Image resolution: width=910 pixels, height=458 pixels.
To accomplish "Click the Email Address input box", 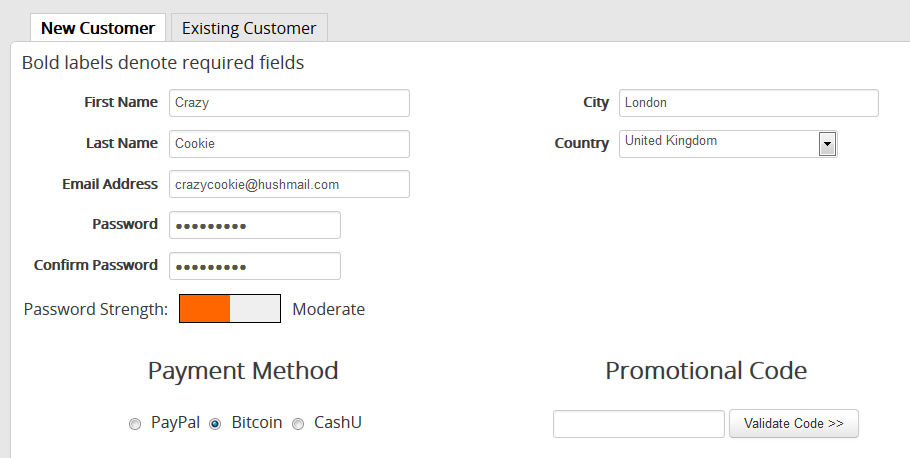I will coord(289,184).
